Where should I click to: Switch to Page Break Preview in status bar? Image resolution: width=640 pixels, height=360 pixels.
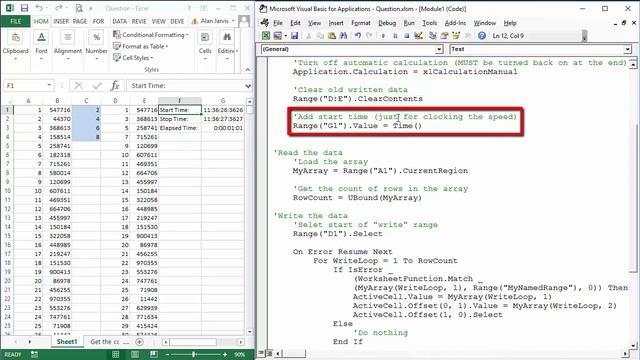pos(154,354)
